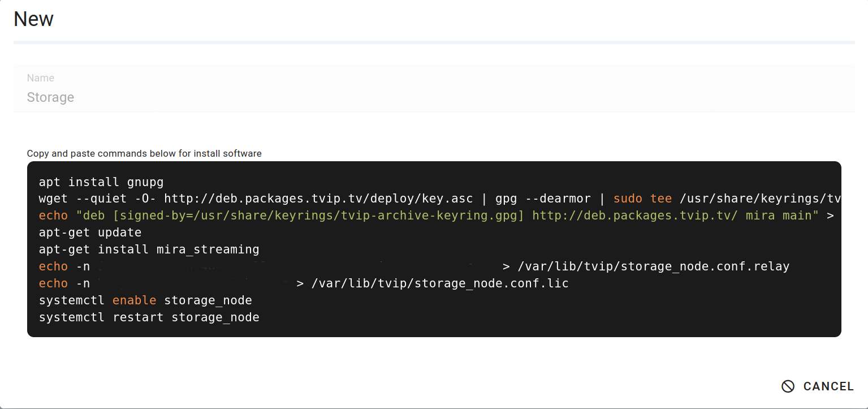The height and width of the screenshot is (409, 868).
Task: Click the 'systemctl restart storage_node' line
Action: [149, 317]
